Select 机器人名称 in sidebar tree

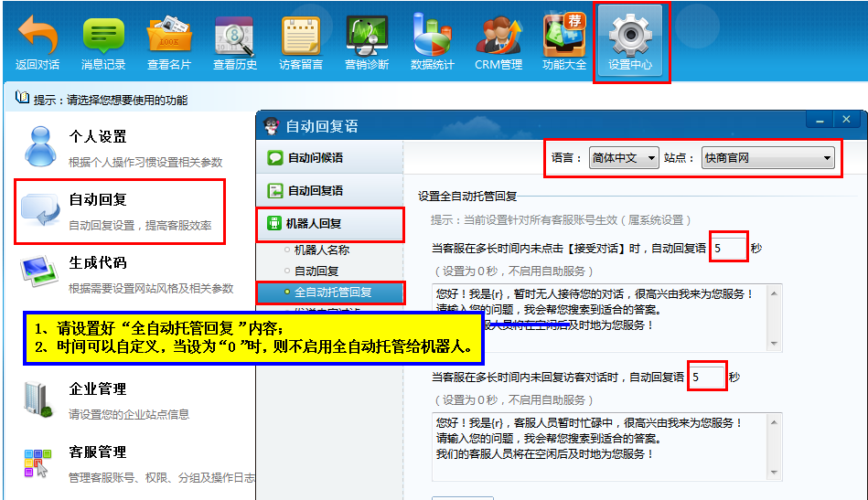(321, 250)
